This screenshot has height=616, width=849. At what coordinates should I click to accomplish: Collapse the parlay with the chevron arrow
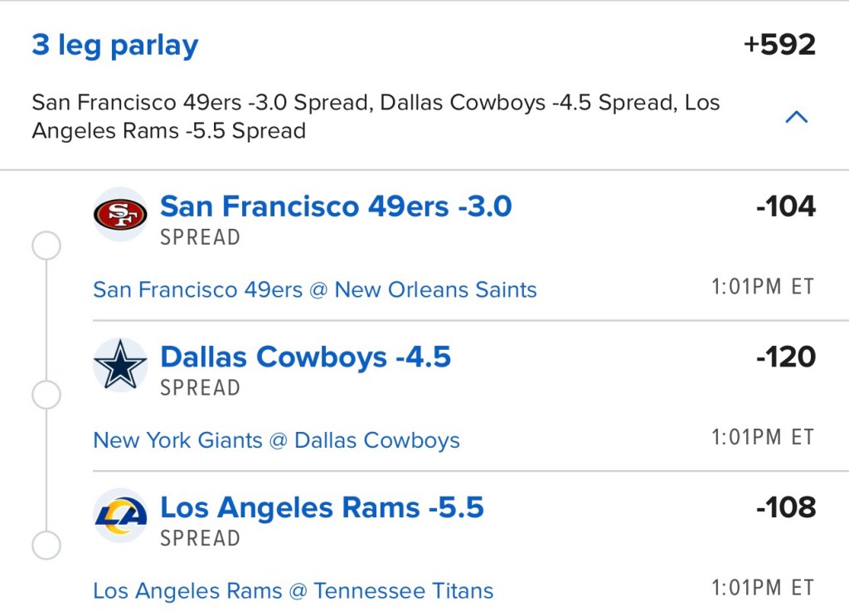click(x=796, y=117)
